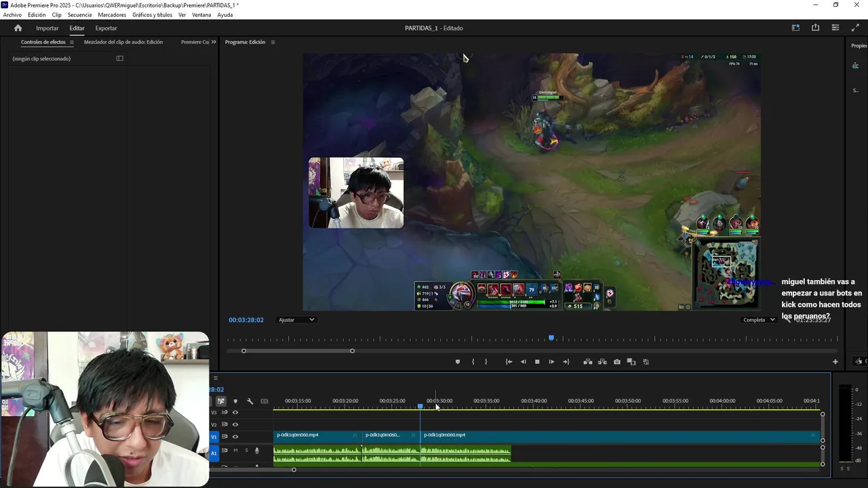Go to In point in Program monitor
The image size is (868, 488).
click(x=509, y=362)
